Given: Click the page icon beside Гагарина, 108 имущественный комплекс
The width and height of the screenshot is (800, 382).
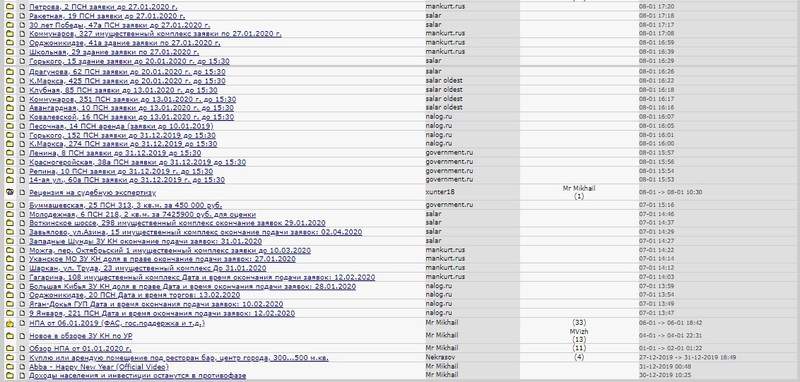Looking at the screenshot, I should (22, 277).
